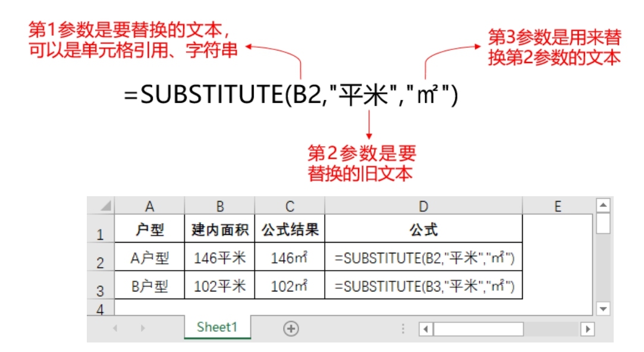
Task: Select column D header
Action: 423,206
